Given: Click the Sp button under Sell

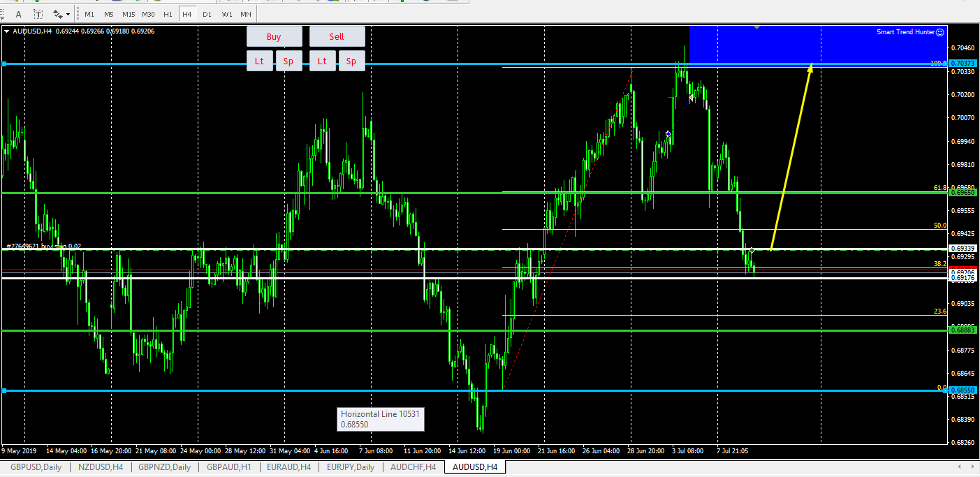Looking at the screenshot, I should 351,61.
